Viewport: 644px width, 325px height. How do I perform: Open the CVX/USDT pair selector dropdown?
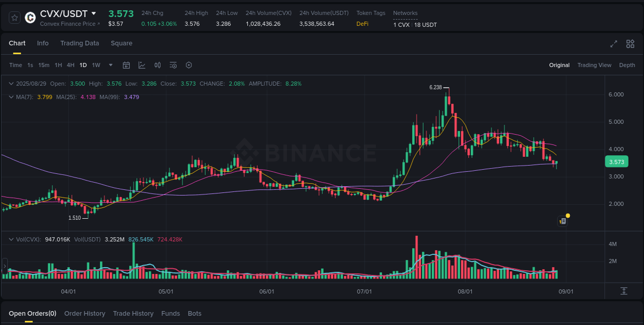pos(94,14)
